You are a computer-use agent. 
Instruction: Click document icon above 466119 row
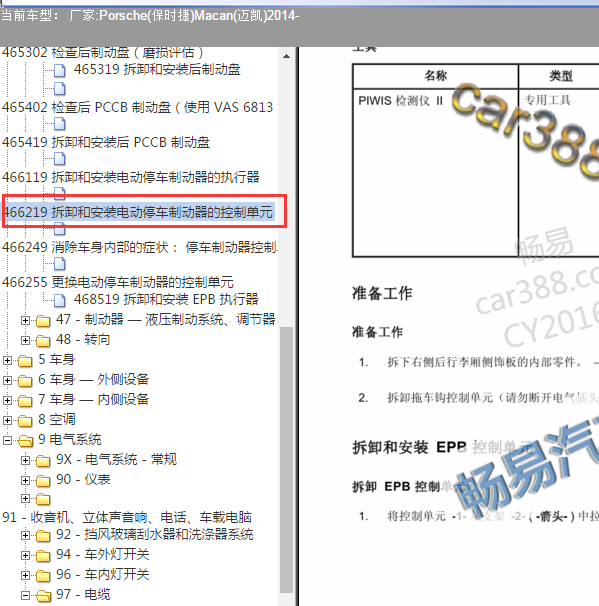[60, 158]
